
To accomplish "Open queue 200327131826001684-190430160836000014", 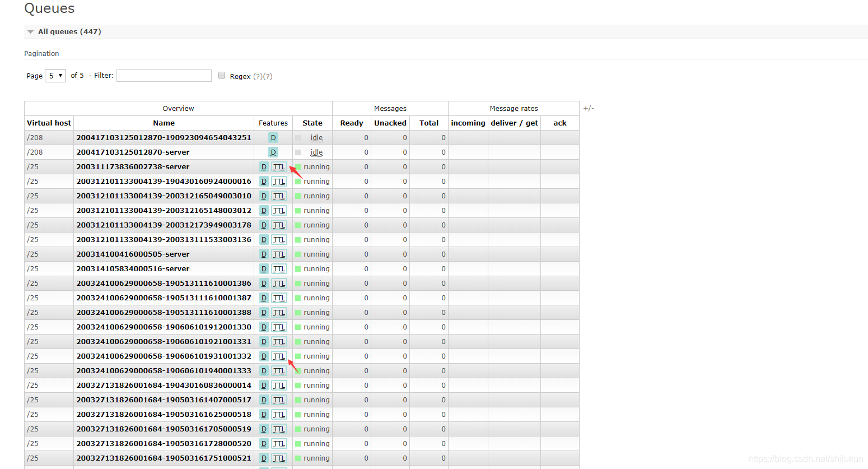I will point(164,386).
